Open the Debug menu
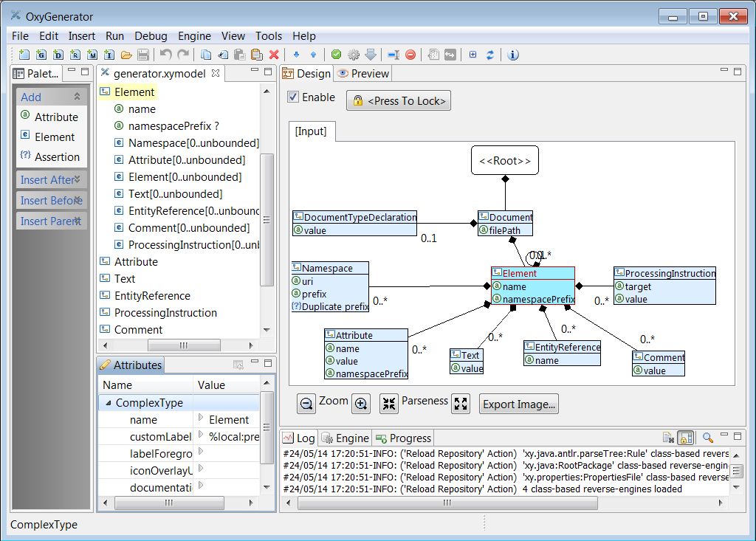Screen dimensions: 756x541 click(x=151, y=35)
